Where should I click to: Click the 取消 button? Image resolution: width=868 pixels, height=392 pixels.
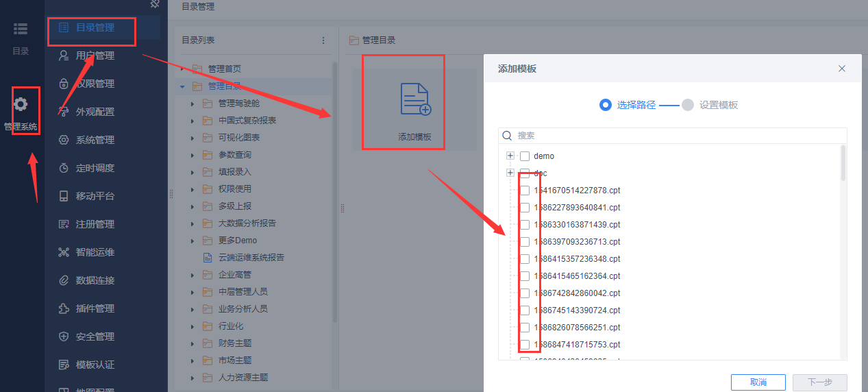coord(758,382)
